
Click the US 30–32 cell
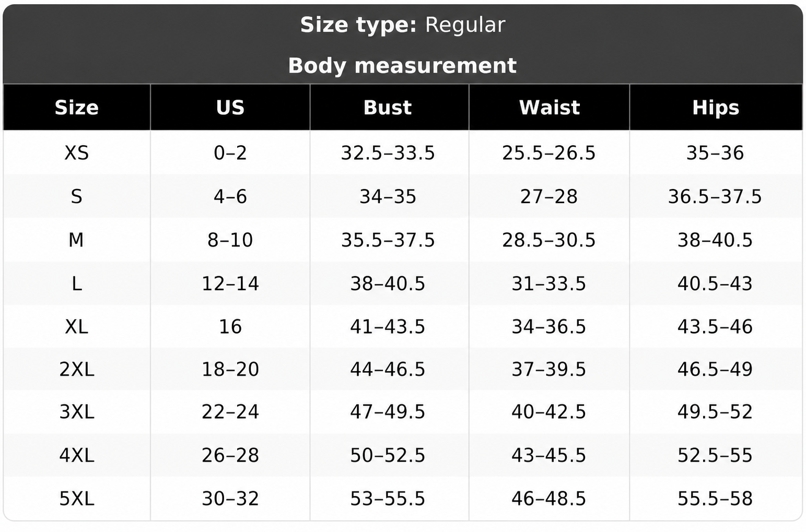(230, 499)
